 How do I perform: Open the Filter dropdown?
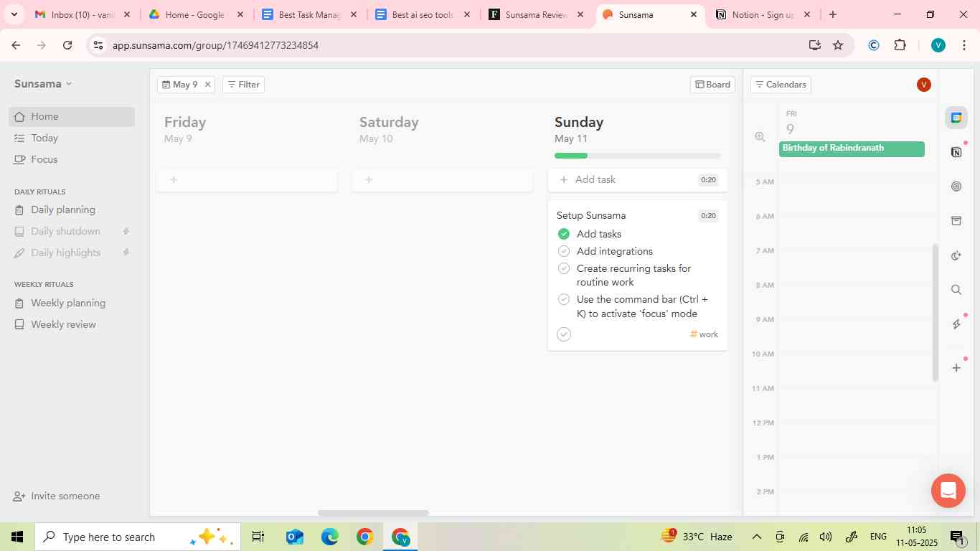pyautogui.click(x=243, y=85)
